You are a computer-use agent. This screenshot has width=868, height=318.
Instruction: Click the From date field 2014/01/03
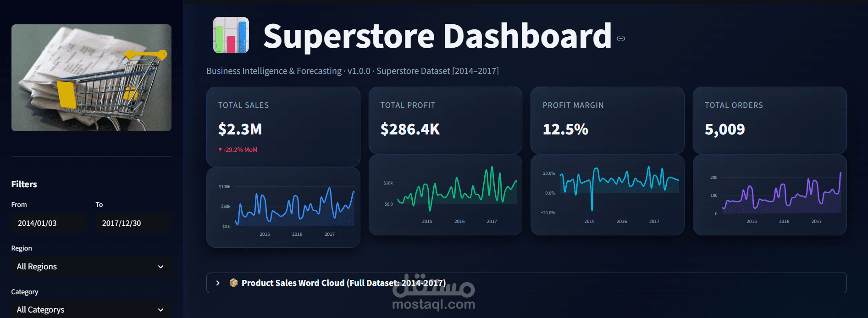pyautogui.click(x=49, y=223)
